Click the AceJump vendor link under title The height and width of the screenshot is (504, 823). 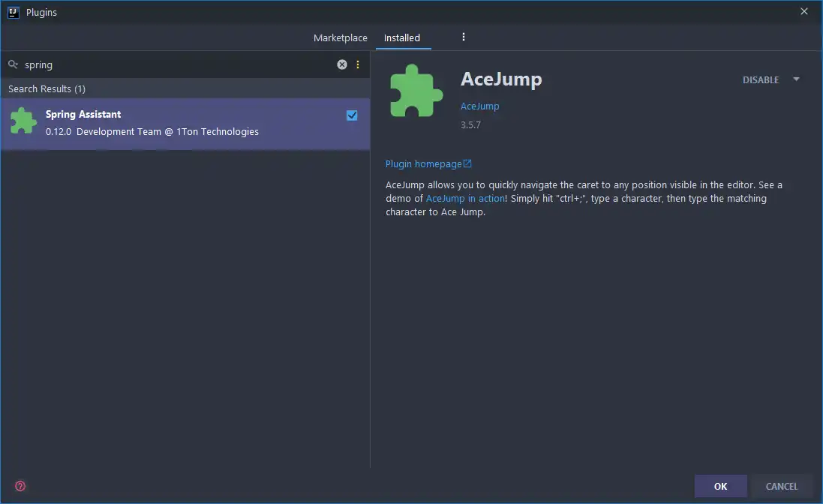(479, 106)
